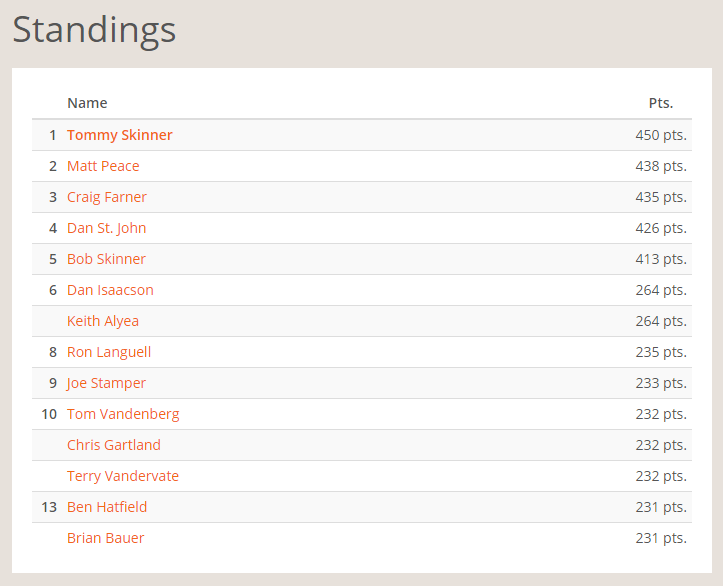Viewport: 723px width, 586px height.
Task: Open the Dan Isaacson link
Action: tap(110, 290)
